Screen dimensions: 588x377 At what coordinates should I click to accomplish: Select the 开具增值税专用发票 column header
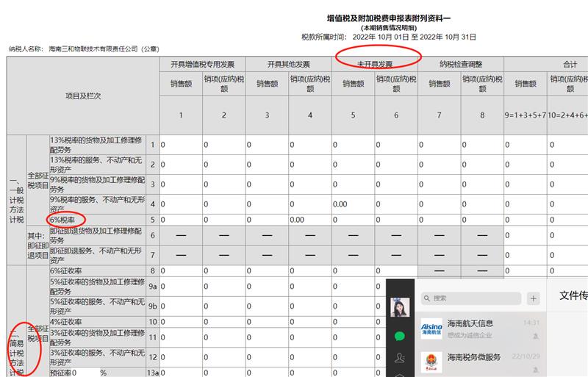click(x=202, y=65)
